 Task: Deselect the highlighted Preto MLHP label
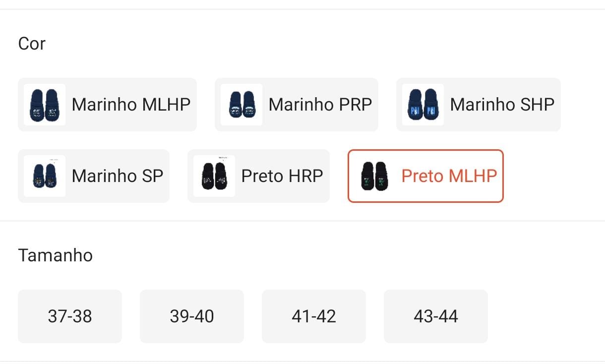click(x=449, y=176)
